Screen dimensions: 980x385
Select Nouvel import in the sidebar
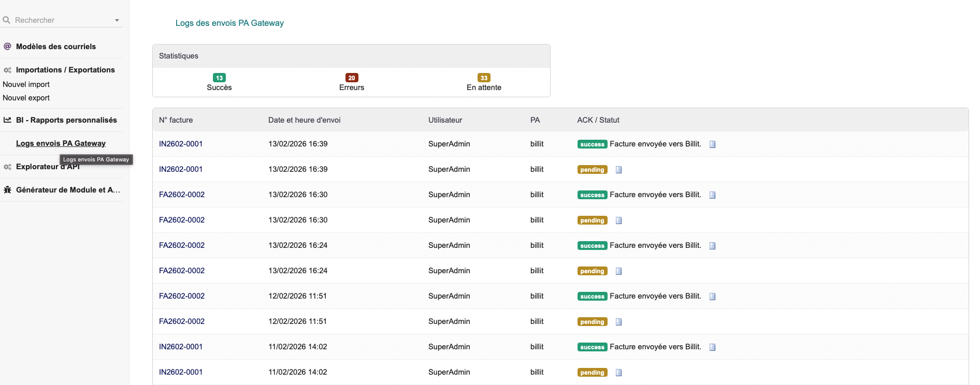tap(26, 84)
